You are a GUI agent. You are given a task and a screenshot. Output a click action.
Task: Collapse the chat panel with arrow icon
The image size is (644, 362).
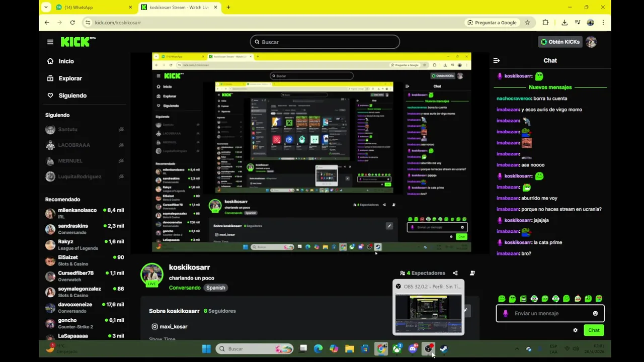(x=497, y=60)
